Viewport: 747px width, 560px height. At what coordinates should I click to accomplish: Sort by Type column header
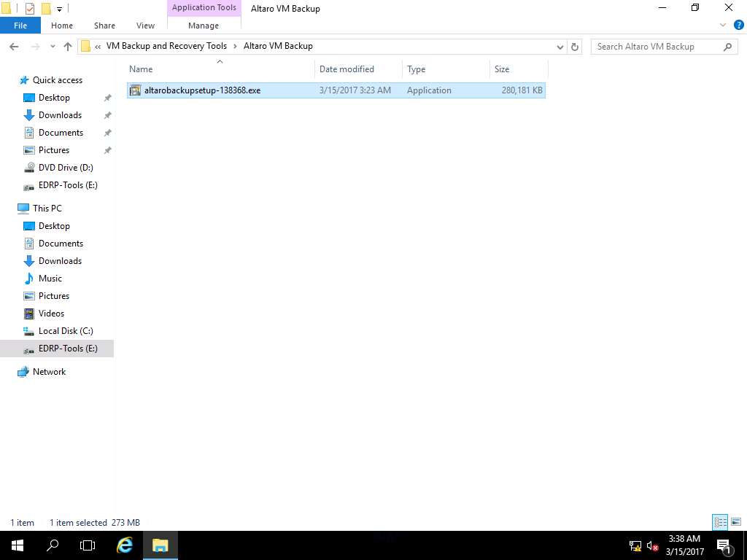pos(446,69)
